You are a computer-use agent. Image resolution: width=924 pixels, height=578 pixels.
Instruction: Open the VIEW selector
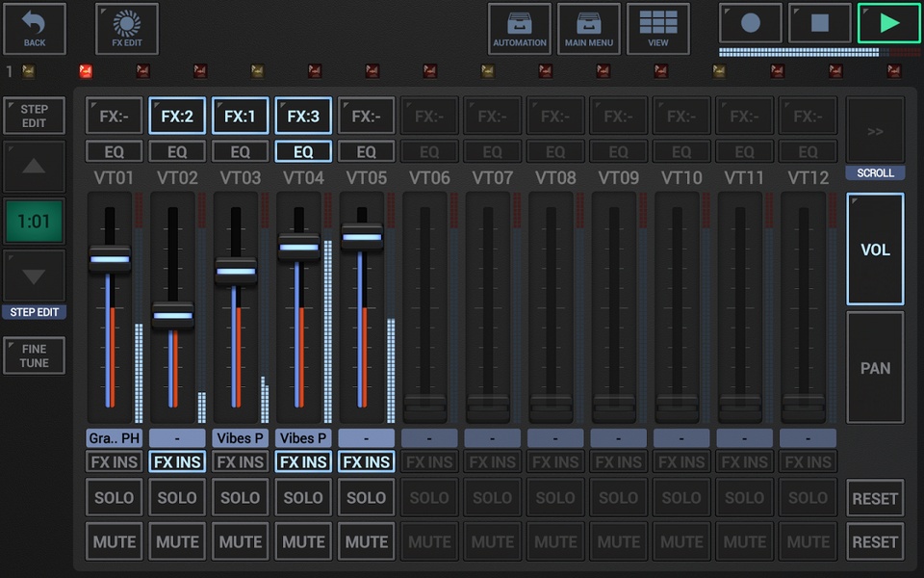(x=657, y=28)
